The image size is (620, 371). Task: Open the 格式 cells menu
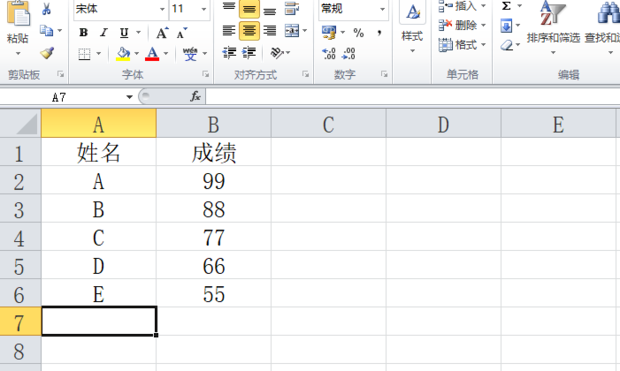pyautogui.click(x=462, y=45)
